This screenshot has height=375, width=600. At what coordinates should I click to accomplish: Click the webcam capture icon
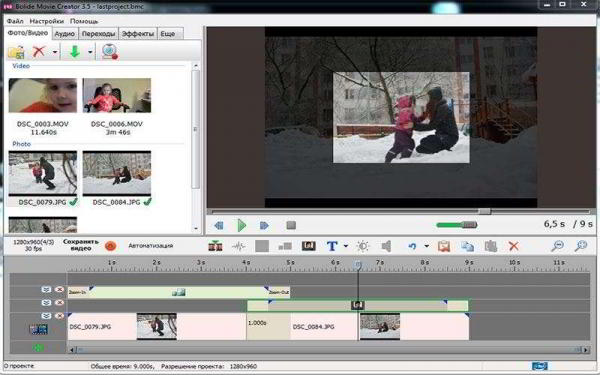tap(110, 52)
